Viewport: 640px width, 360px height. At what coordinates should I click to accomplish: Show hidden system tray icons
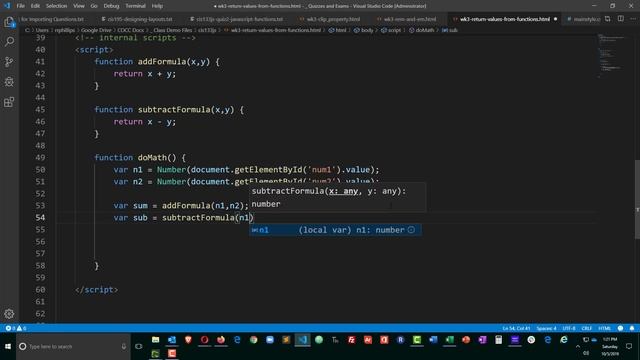click(x=578, y=346)
